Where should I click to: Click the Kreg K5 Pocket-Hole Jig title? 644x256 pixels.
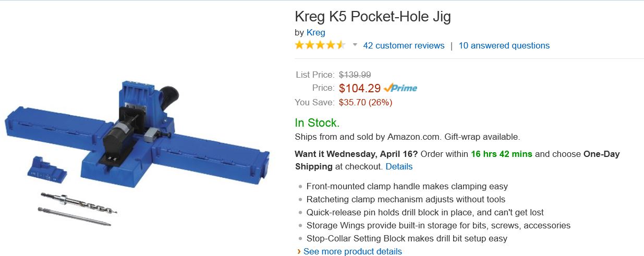point(373,17)
